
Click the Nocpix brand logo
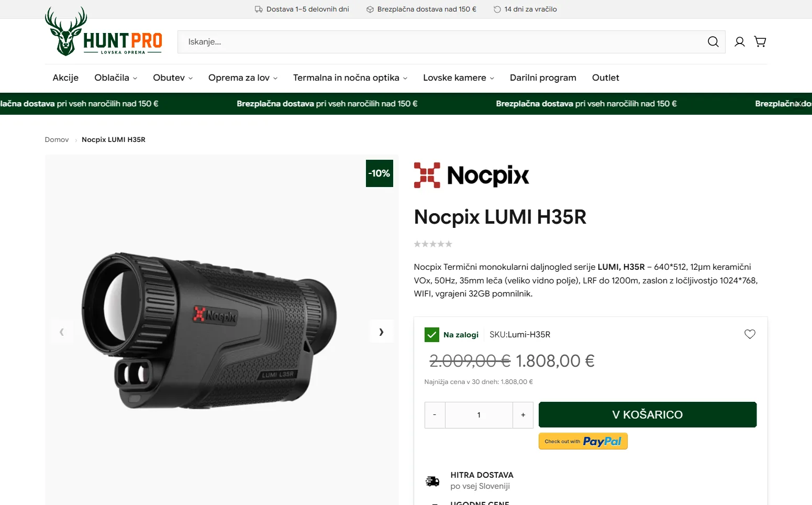[472, 175]
